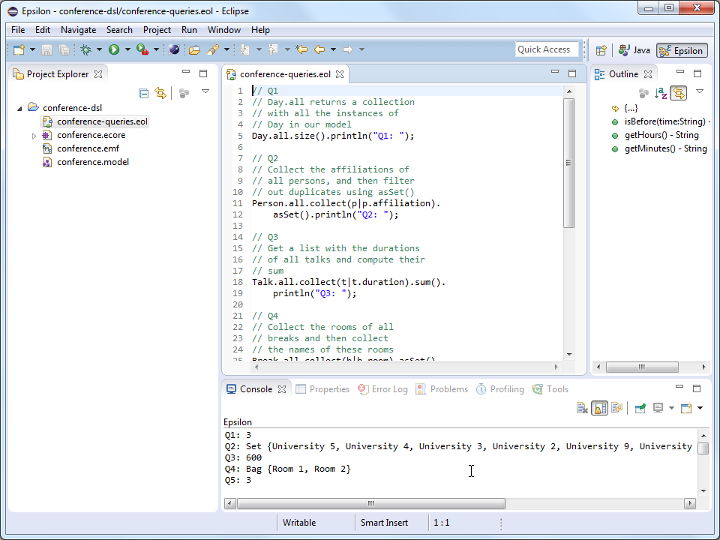The width and height of the screenshot is (720, 540).
Task: Click the green Run button
Action: (x=114, y=49)
